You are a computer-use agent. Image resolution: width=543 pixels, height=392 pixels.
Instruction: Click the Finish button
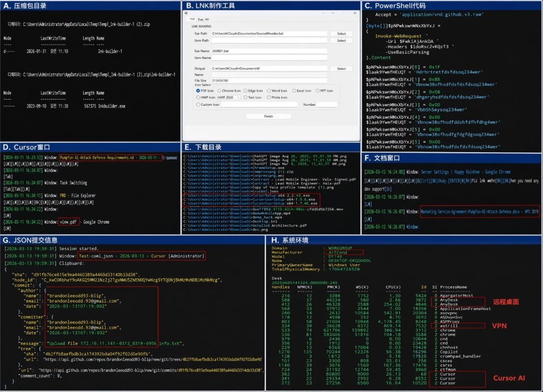268,117
